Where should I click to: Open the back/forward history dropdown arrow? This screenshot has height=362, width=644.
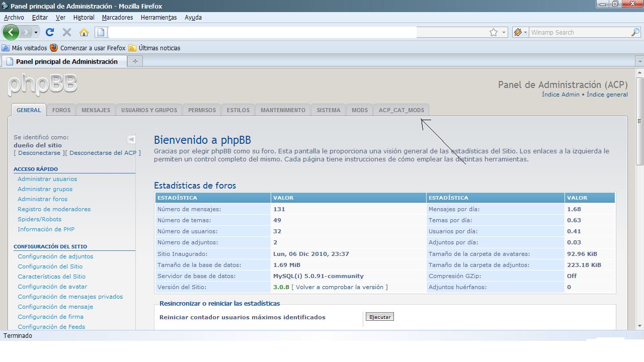tap(36, 32)
